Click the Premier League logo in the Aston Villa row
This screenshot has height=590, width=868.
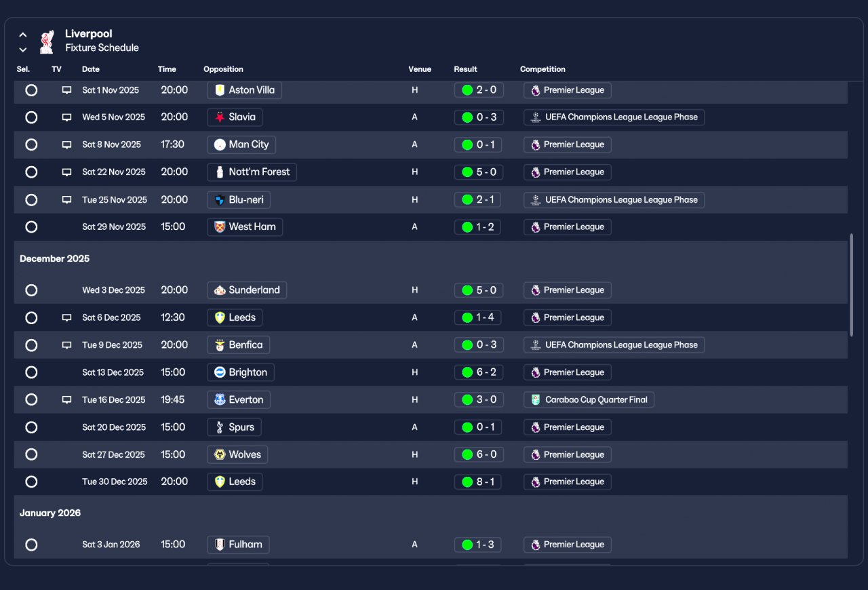point(536,90)
